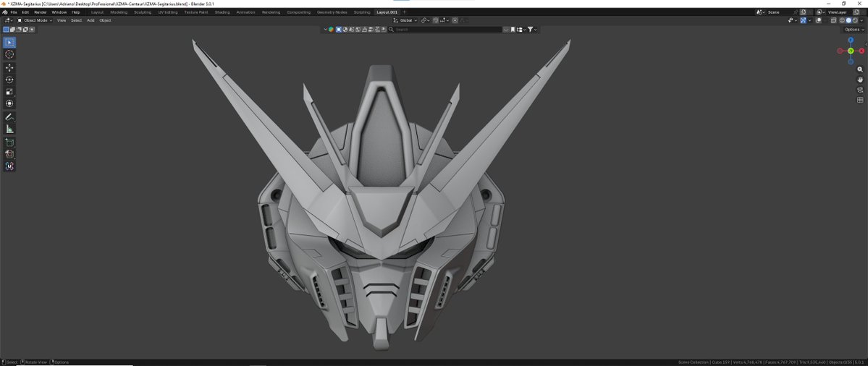Click the Blender logo menu icon
Viewport: 868px width, 366px height.
pos(5,12)
